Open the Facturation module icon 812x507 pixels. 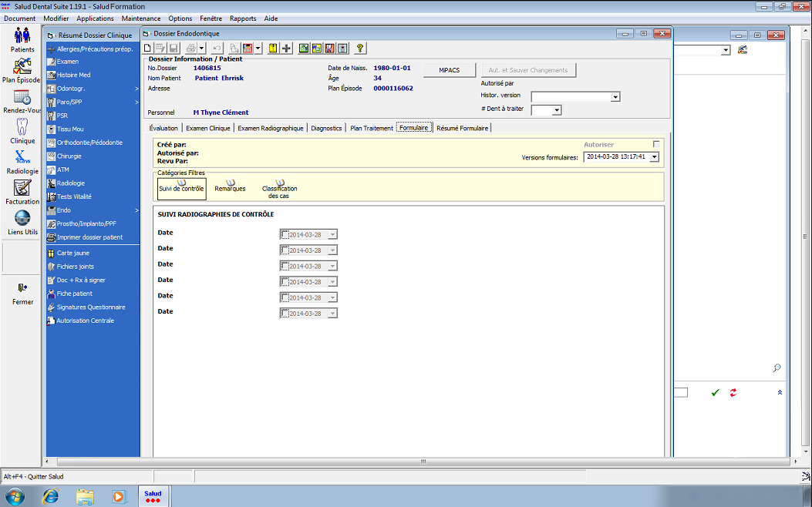click(x=22, y=188)
